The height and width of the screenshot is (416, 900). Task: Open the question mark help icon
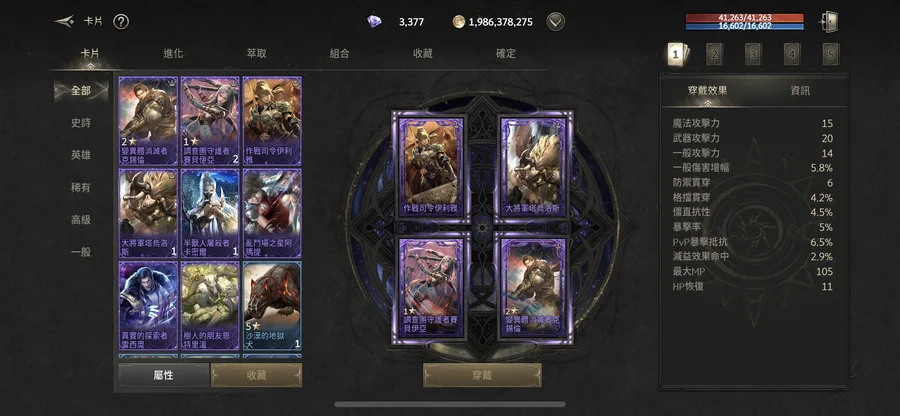click(x=121, y=22)
